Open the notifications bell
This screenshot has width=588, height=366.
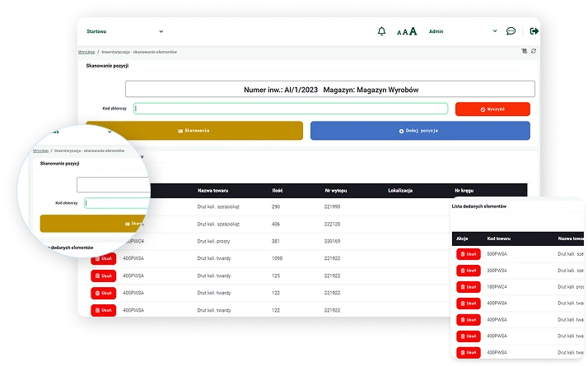(381, 31)
